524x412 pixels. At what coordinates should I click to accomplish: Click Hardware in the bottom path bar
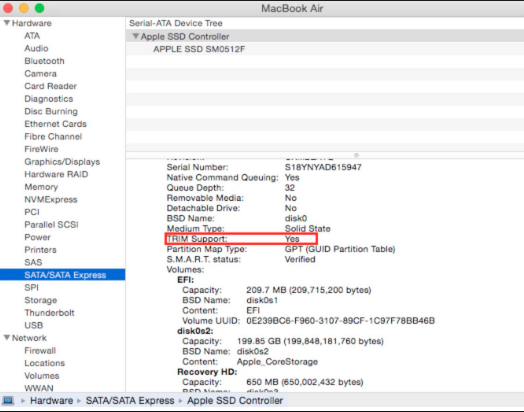click(51, 400)
